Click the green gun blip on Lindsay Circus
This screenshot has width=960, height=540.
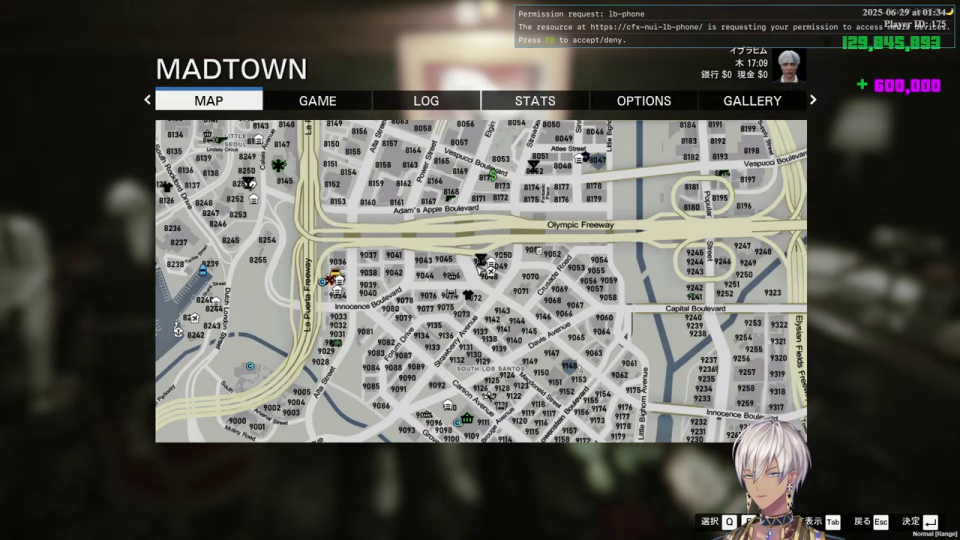click(x=220, y=141)
